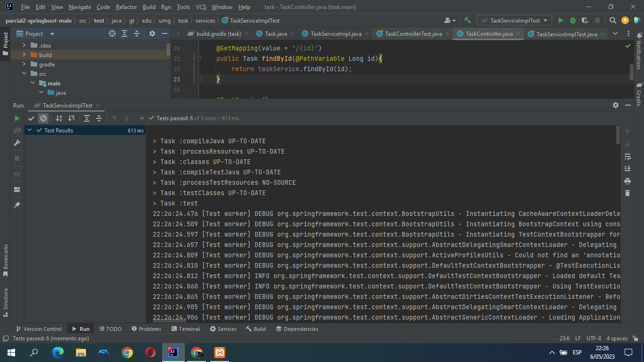Open the Terminal tool window
The height and width of the screenshot is (362, 644).
point(186,329)
